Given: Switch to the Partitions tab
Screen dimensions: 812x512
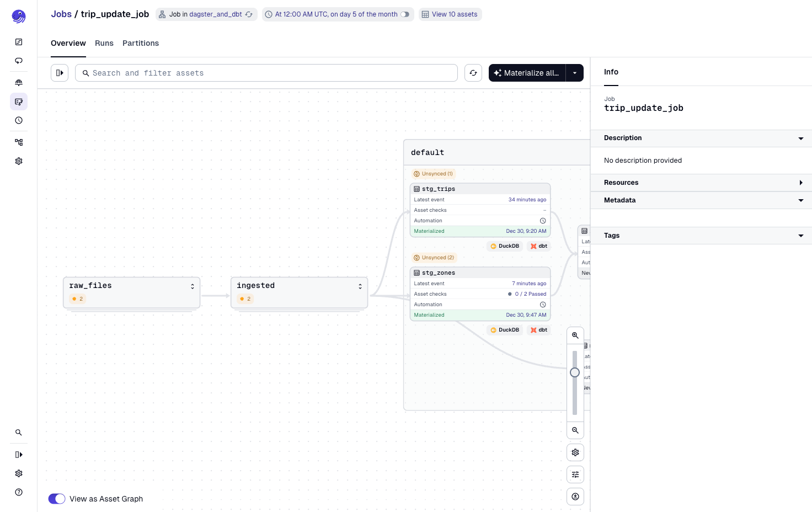Looking at the screenshot, I should pyautogui.click(x=141, y=43).
